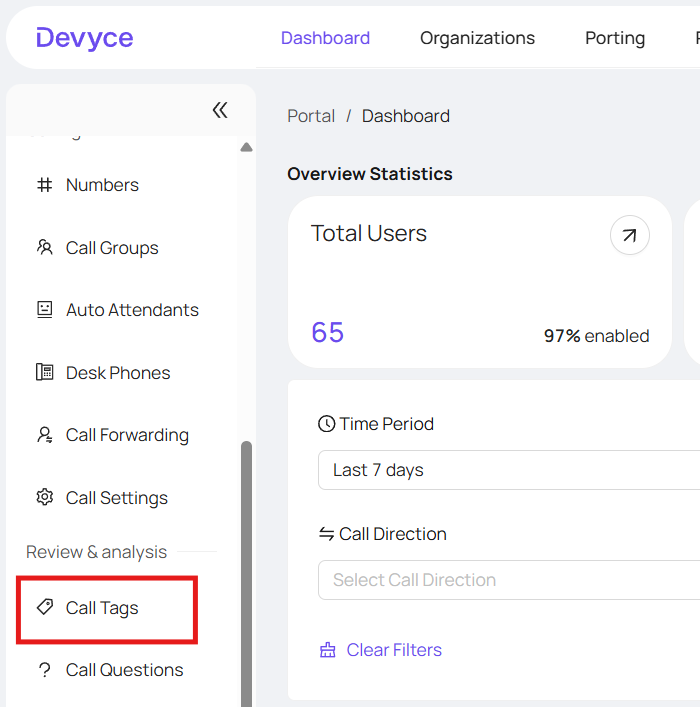Click the Clear Filters link
This screenshot has height=707, width=700.
tap(394, 650)
